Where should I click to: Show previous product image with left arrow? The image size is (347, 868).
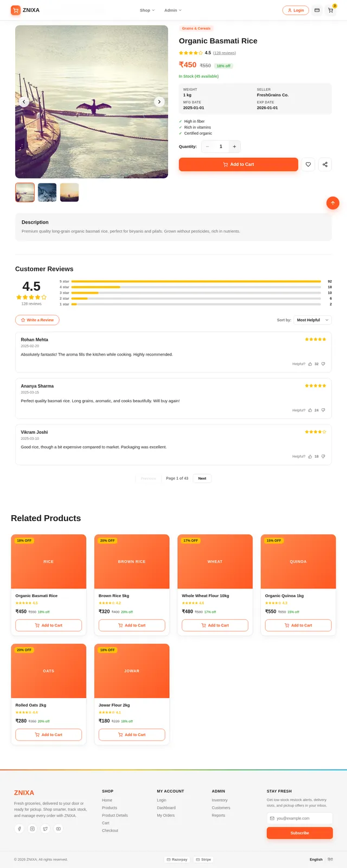pos(24,102)
